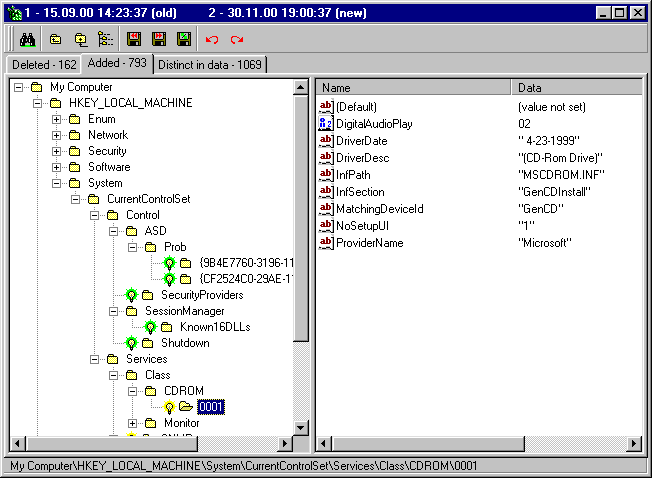The height and width of the screenshot is (478, 652).
Task: Open the Distinct in data - 1069 tab
Action: 209,64
